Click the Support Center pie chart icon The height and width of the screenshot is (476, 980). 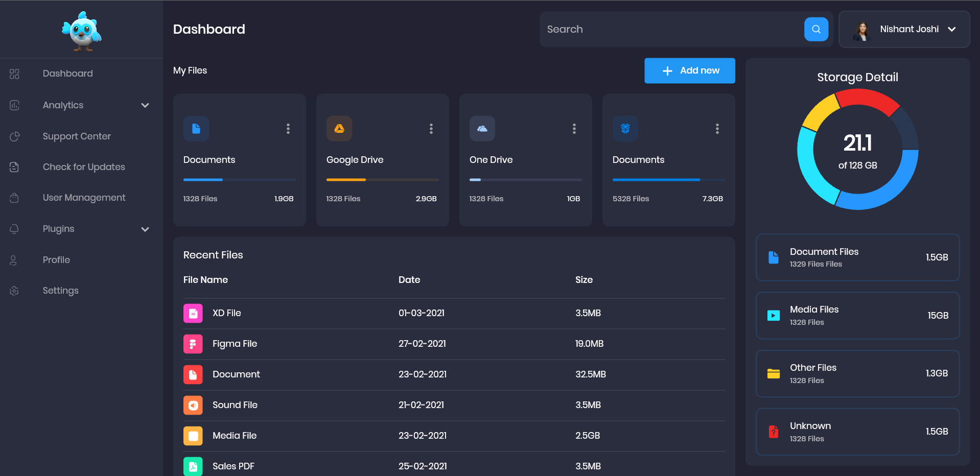pyautogui.click(x=14, y=136)
